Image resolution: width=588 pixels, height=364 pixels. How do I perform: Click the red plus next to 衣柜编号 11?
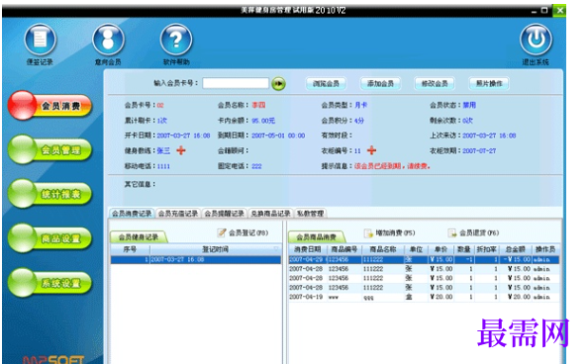371,150
